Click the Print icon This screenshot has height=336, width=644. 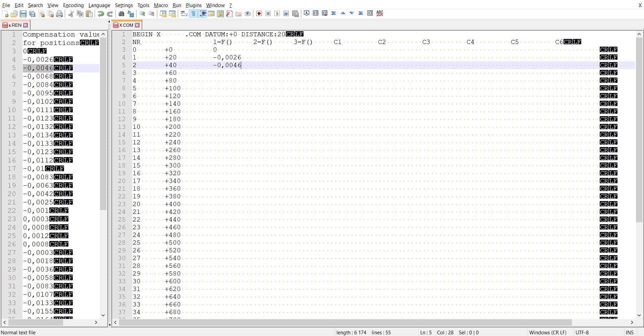[59, 14]
